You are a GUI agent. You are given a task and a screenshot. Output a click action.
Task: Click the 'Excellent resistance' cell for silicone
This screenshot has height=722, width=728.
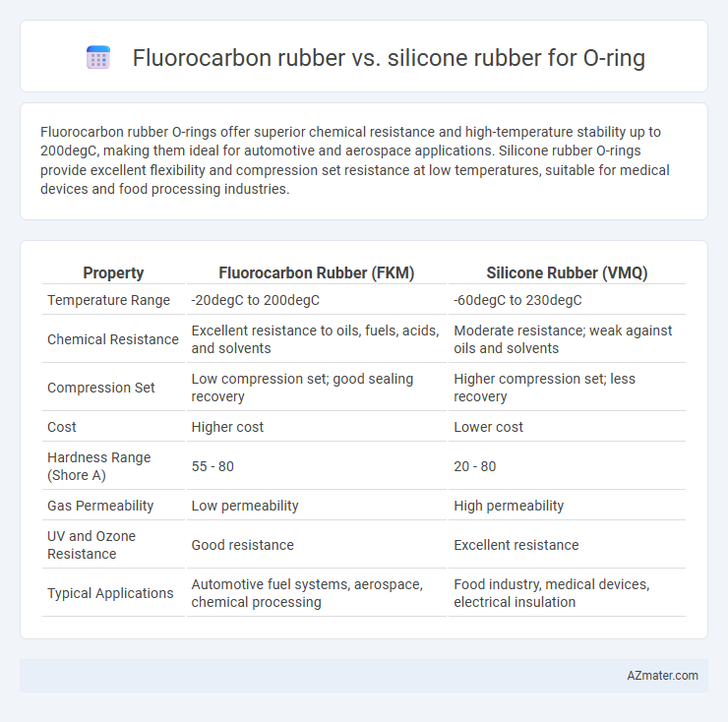[x=516, y=545]
